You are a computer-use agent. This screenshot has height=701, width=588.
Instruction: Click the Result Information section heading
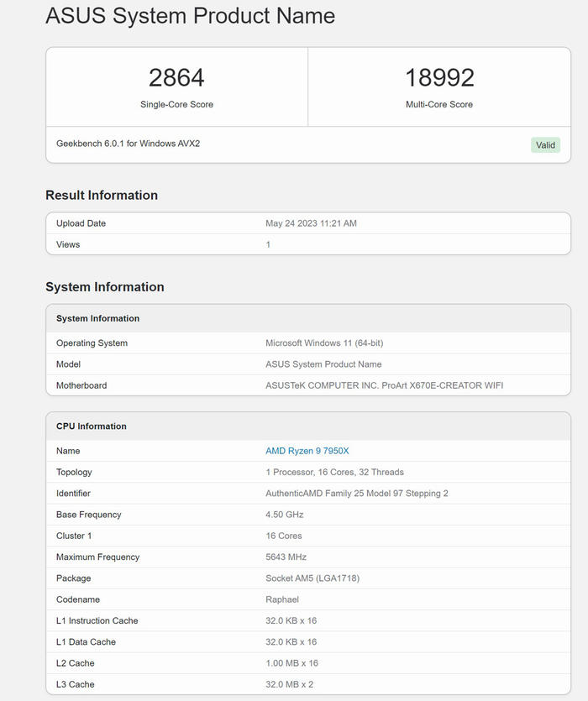102,195
